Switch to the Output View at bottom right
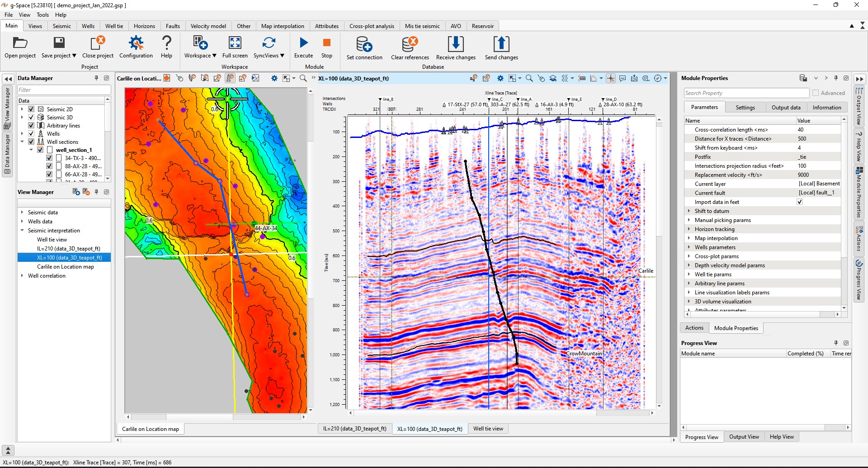The width and height of the screenshot is (868, 468). tap(744, 436)
